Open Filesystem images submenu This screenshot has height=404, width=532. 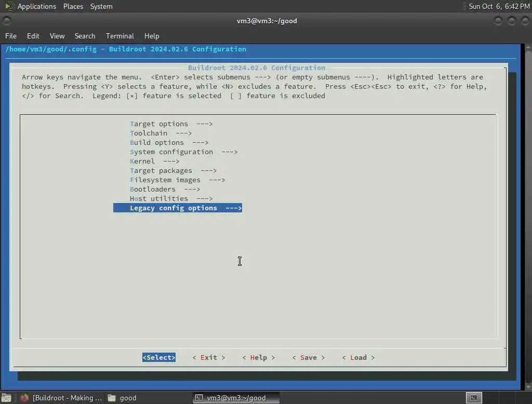[178, 180]
